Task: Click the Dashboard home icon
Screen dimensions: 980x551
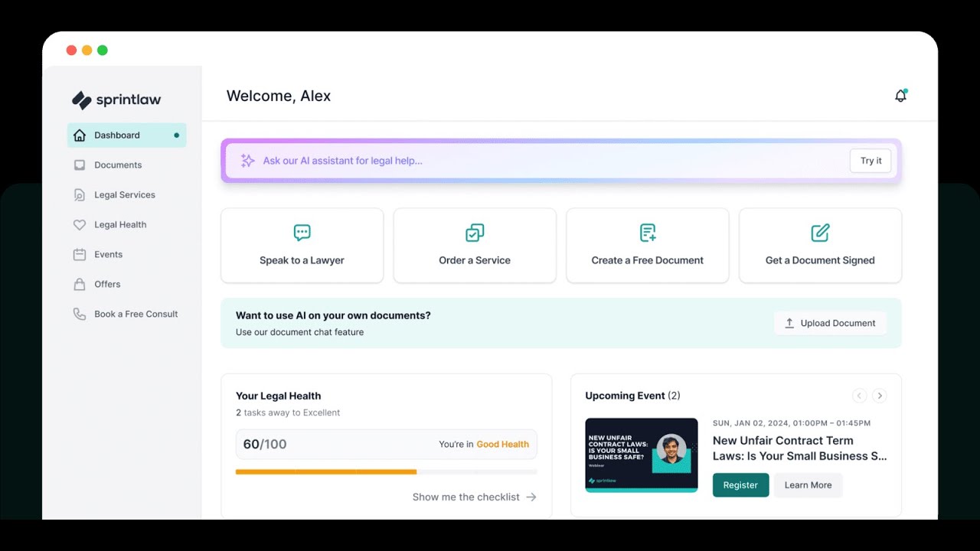Action: click(80, 135)
